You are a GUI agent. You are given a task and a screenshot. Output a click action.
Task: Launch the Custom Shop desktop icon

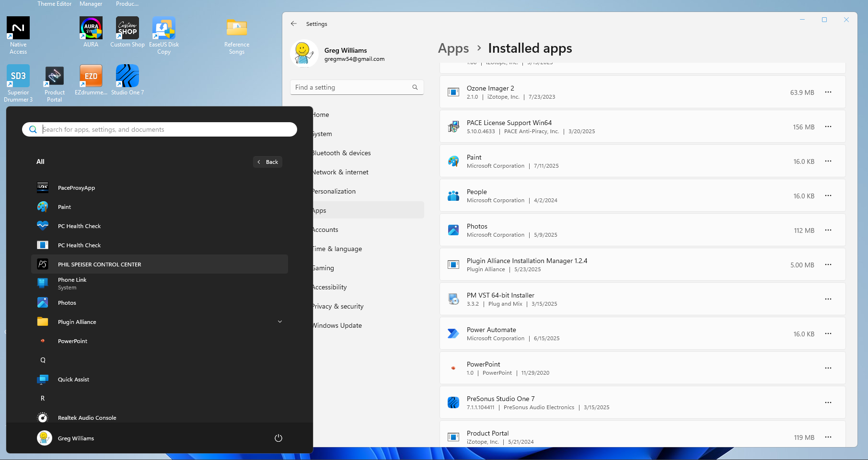click(127, 32)
